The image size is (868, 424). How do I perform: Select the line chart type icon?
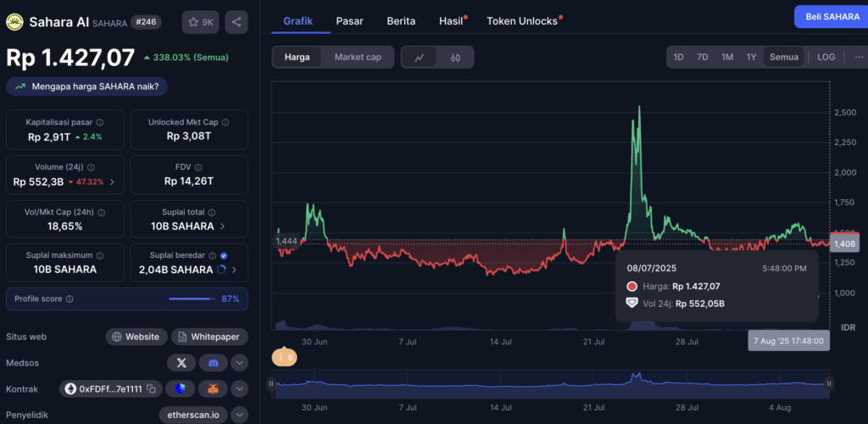[419, 57]
